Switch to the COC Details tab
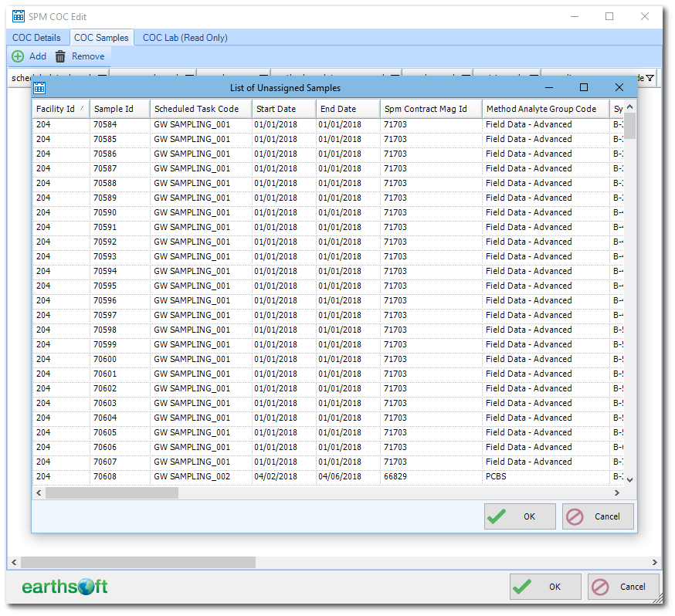 tap(36, 37)
